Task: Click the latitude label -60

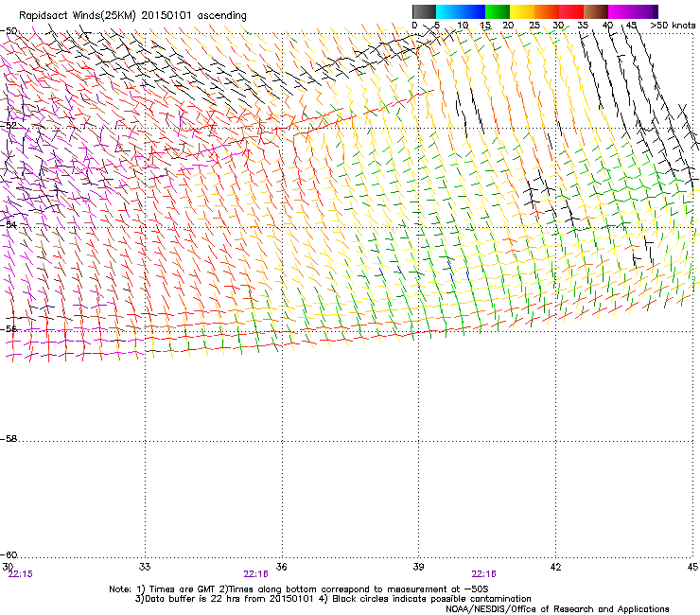Action: 9,554
